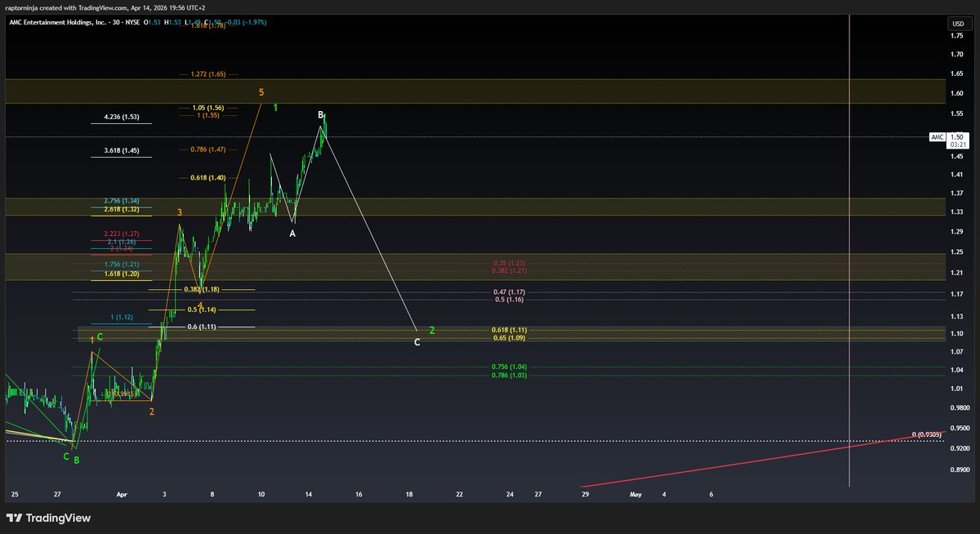Screen dimensions: 980x534
Task: Click the May label on the date axis
Action: coord(635,494)
